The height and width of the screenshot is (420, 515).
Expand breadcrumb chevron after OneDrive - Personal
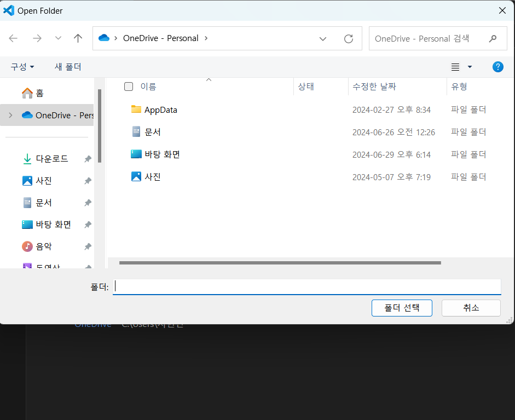click(206, 38)
